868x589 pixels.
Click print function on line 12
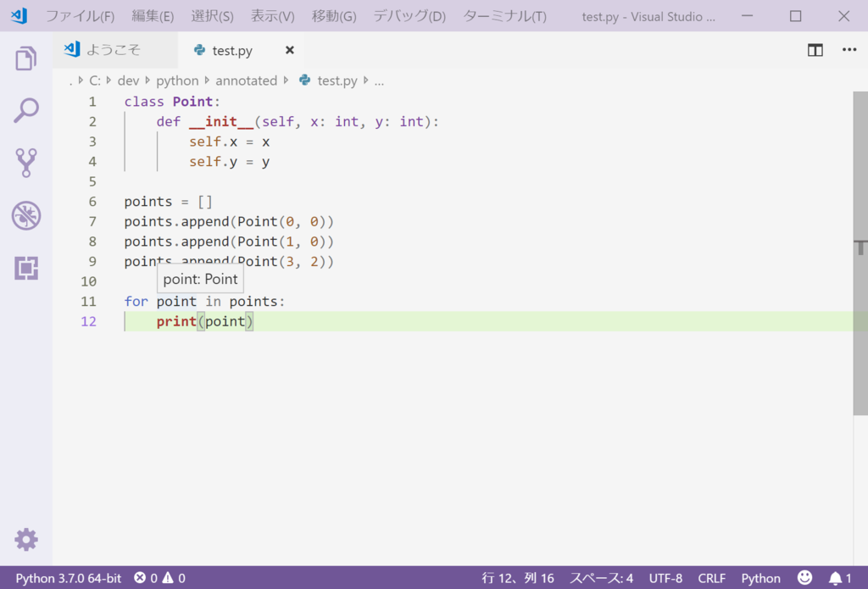tap(176, 321)
